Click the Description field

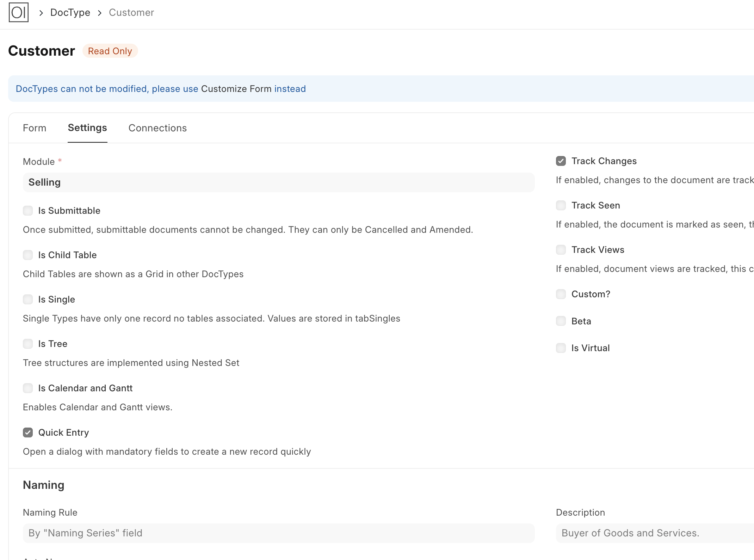click(x=655, y=533)
